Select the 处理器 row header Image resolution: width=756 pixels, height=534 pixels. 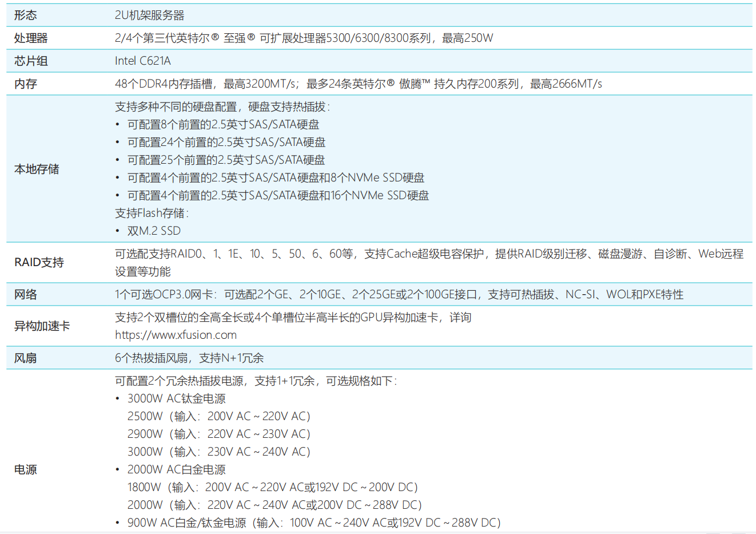click(31, 38)
